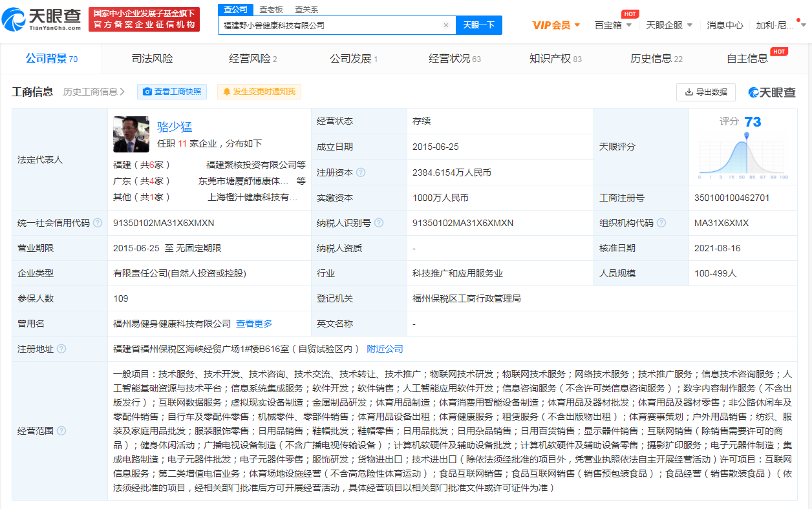Select 科技推广和应用服务业 industry value

pyautogui.click(x=458, y=273)
